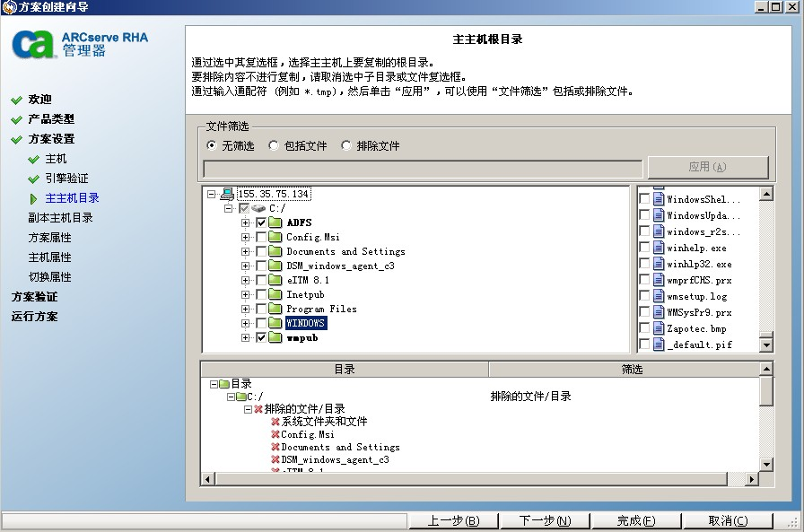Uncheck the ADFS folder checkbox
This screenshot has width=804, height=532.
[x=261, y=222]
